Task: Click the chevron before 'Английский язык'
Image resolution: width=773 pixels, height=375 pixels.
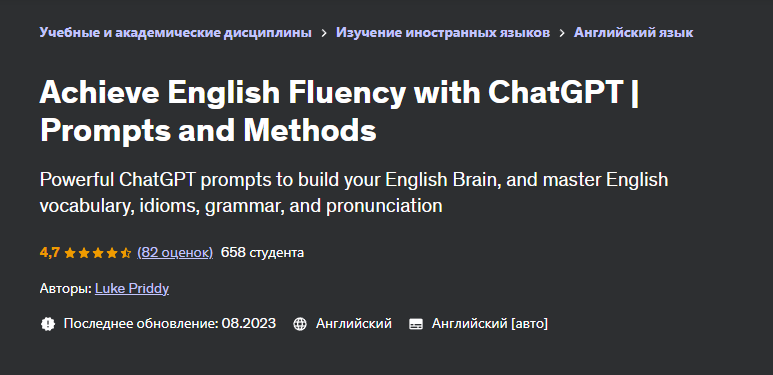Action: (x=562, y=33)
